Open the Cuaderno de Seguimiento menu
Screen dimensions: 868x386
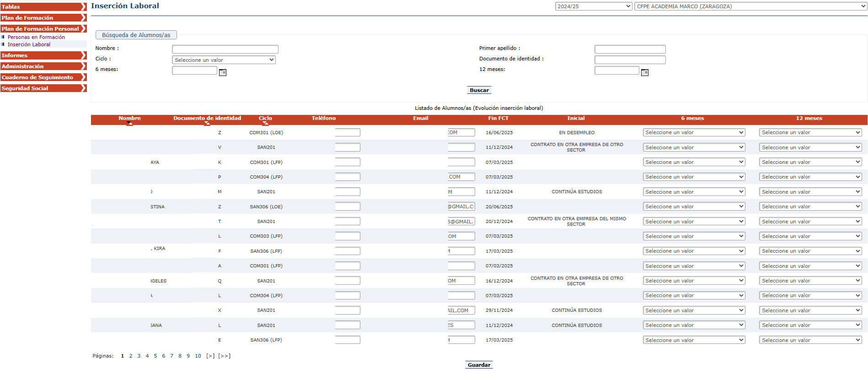43,77
